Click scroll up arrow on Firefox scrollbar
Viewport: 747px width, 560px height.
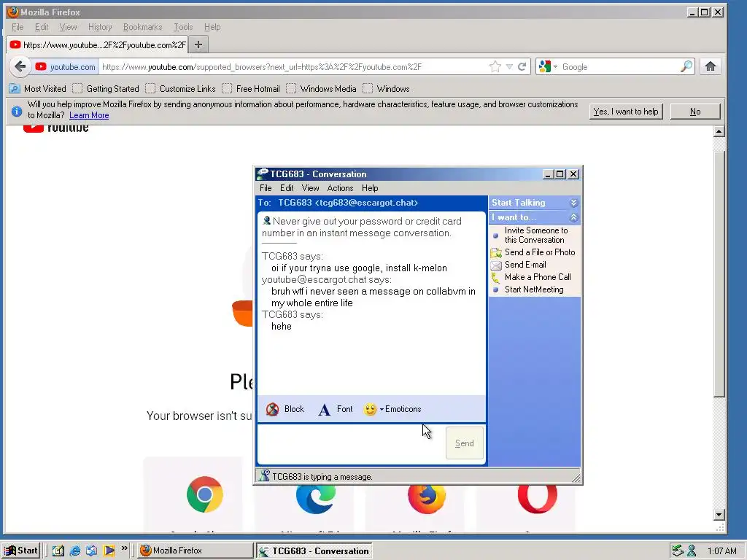[x=719, y=131]
